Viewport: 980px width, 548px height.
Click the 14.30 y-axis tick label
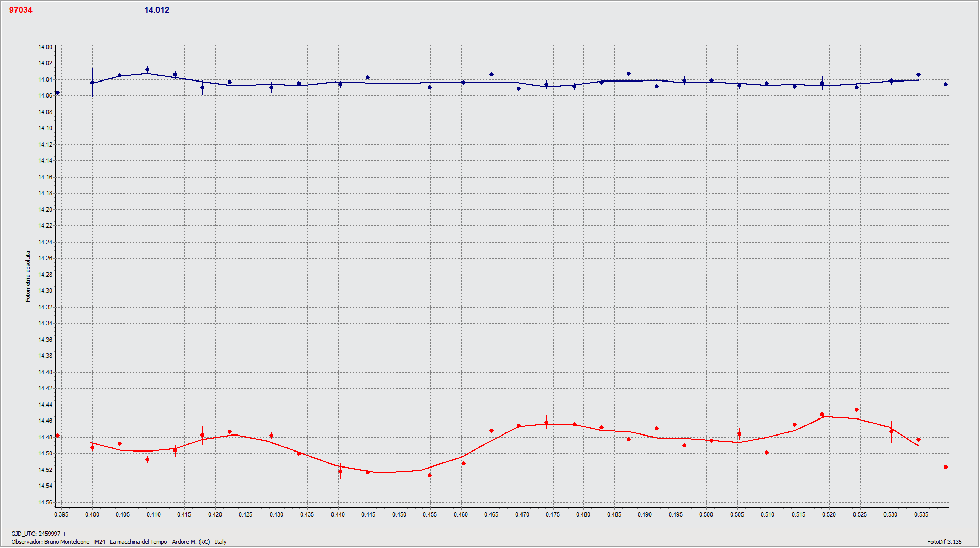[x=45, y=291]
